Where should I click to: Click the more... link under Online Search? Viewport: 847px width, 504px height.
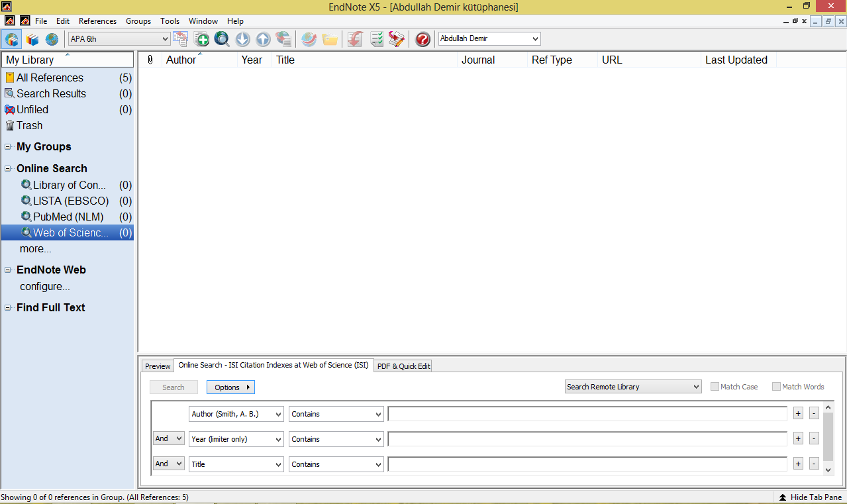pos(36,249)
